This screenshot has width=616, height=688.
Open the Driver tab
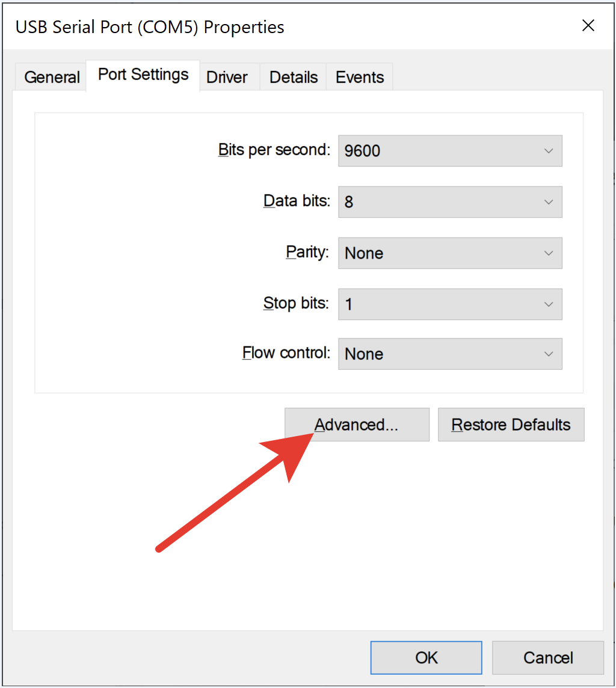click(x=227, y=78)
